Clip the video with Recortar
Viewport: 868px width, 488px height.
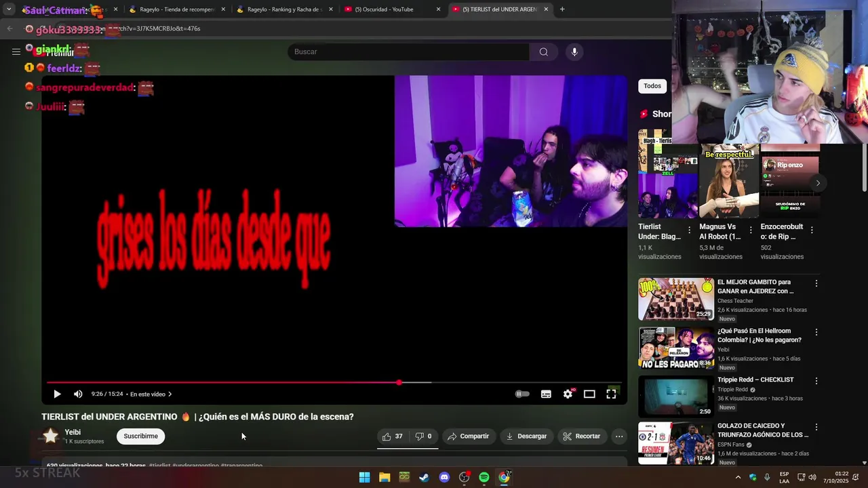click(582, 436)
